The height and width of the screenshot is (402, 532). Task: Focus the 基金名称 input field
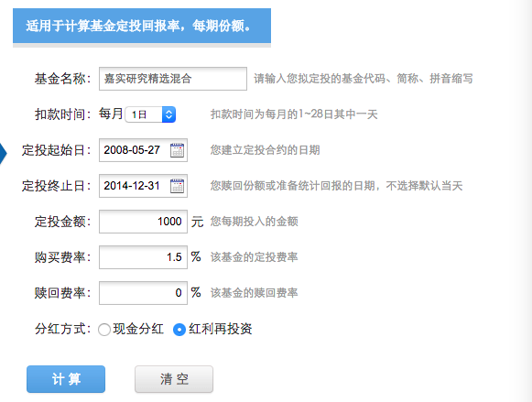[173, 79]
